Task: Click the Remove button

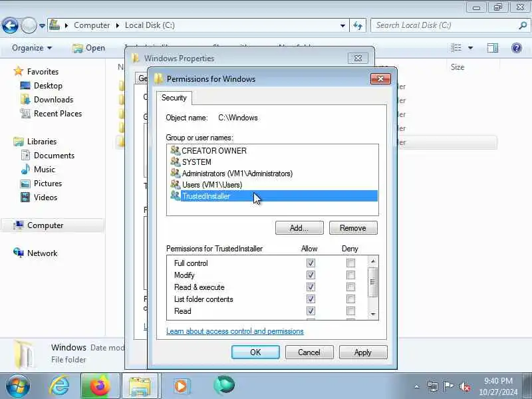Action: (x=353, y=228)
